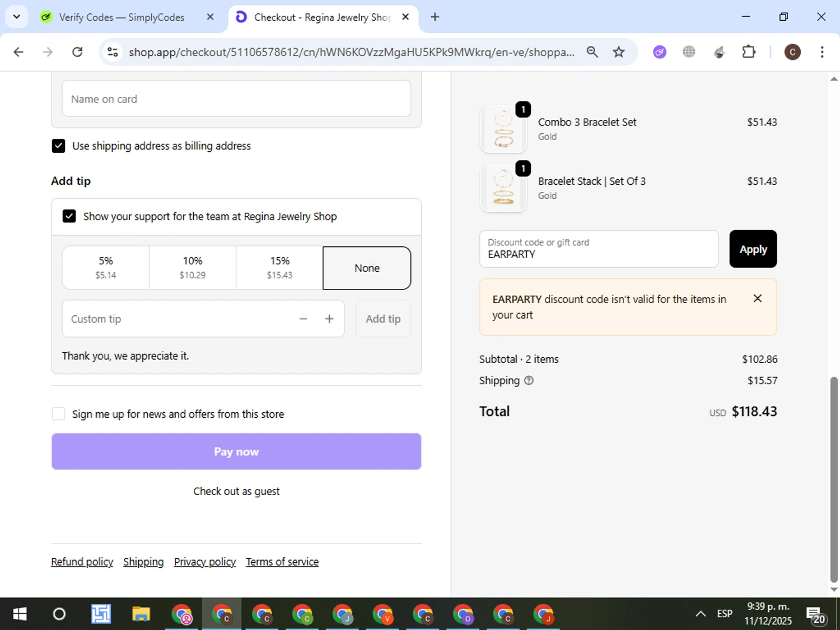Open File Explorer from taskbar
The width and height of the screenshot is (840, 630).
click(x=141, y=614)
